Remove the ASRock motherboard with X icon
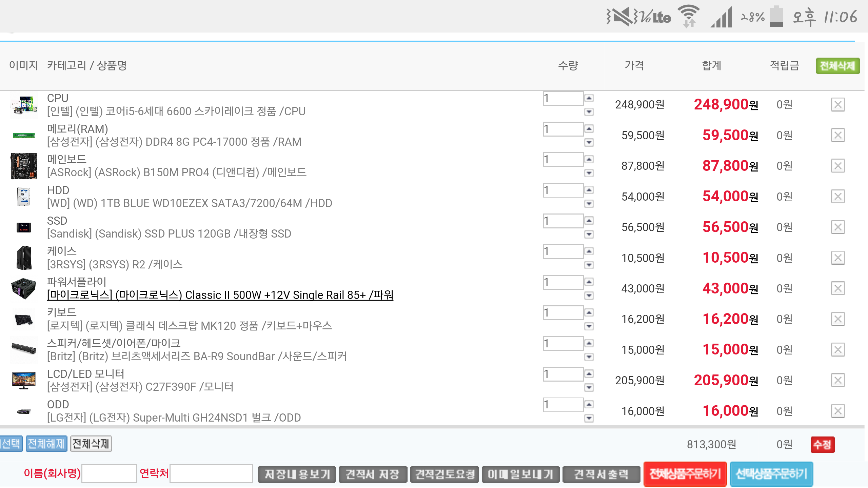868x488 pixels. click(837, 166)
